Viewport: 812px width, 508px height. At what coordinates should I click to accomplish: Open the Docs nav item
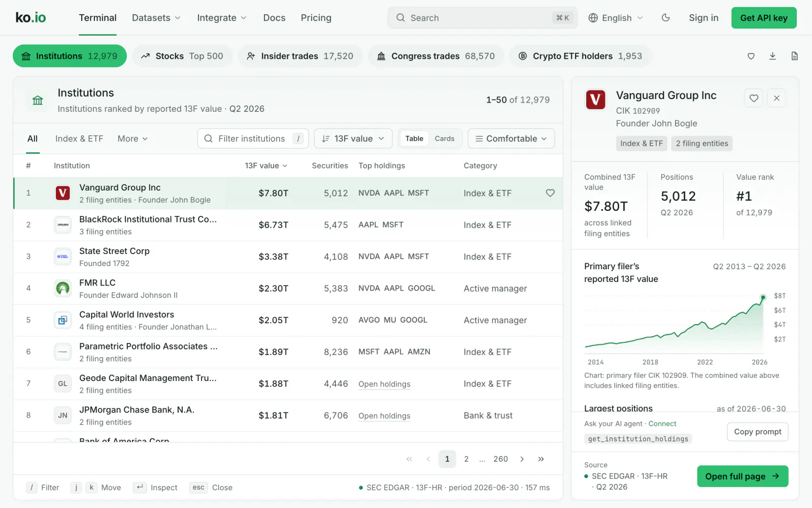tap(274, 18)
